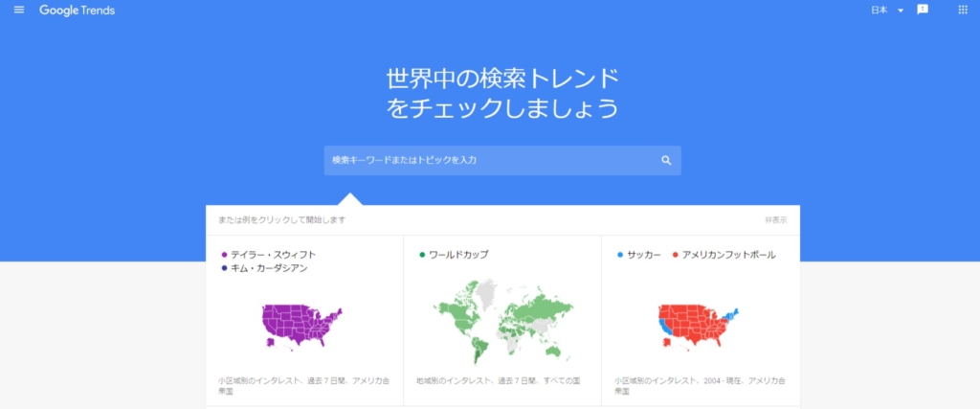Click the Google Trends logo

78,10
